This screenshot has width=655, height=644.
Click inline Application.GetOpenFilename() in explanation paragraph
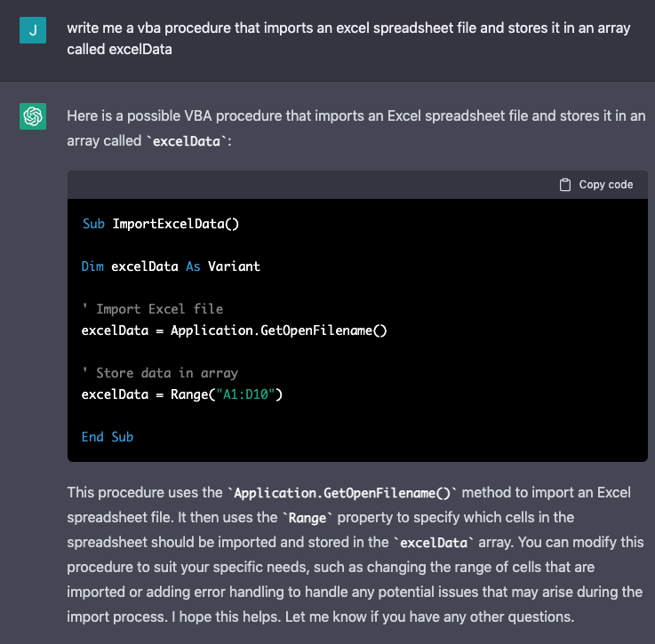click(x=342, y=493)
